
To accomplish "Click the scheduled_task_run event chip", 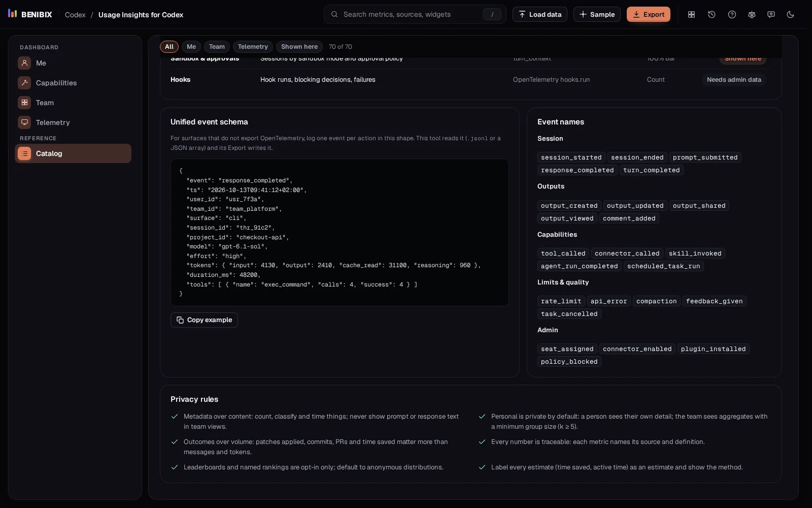I will [x=663, y=266].
